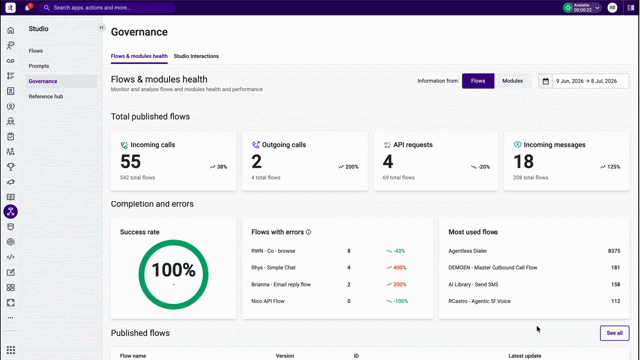The width and height of the screenshot is (640, 360).
Task: Click the user avatar in top bar
Action: click(612, 7)
